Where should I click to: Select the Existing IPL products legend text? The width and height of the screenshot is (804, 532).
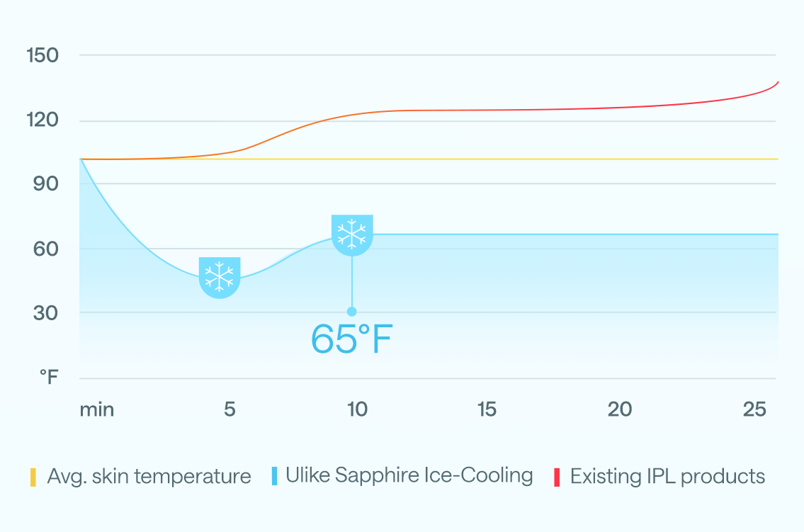(667, 477)
